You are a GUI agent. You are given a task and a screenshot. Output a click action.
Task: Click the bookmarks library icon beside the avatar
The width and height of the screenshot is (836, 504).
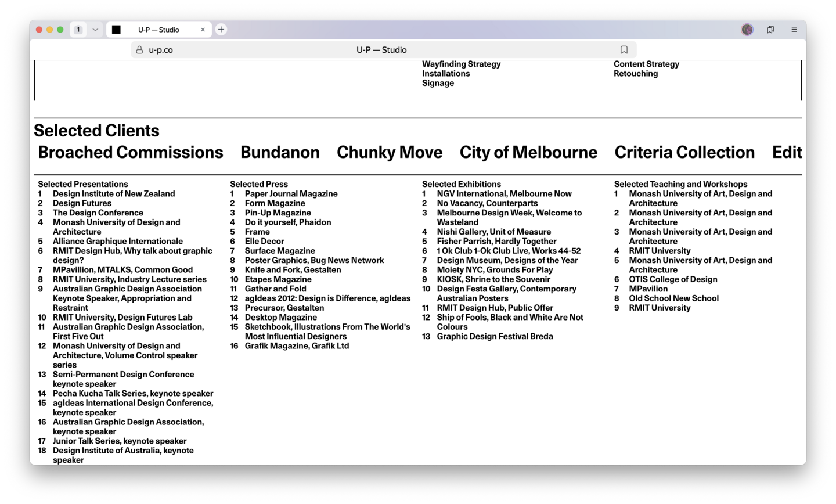(770, 30)
